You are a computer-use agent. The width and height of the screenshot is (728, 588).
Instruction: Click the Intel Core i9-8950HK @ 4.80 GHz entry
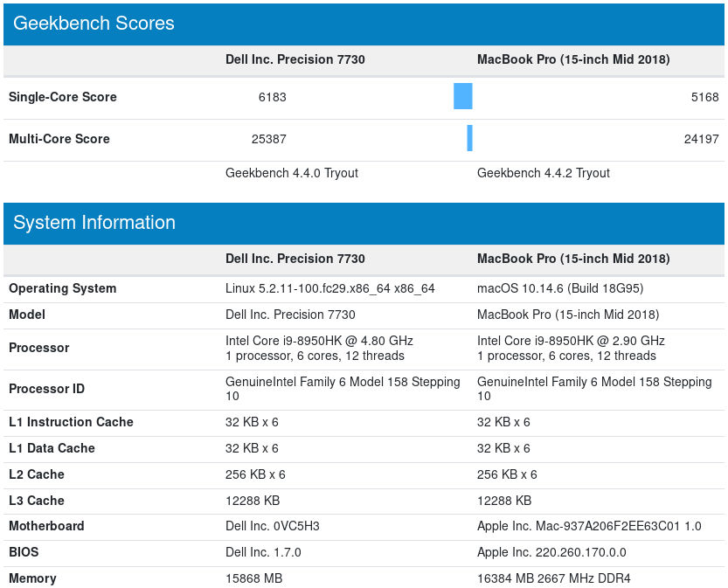(x=319, y=341)
